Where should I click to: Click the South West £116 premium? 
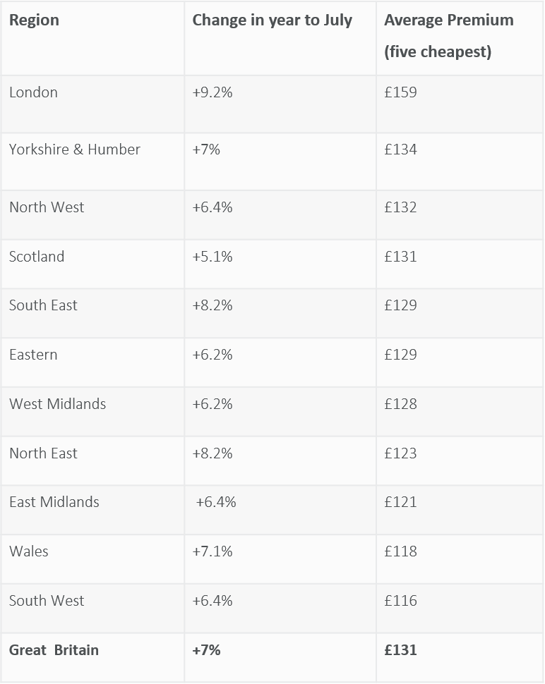coord(401,601)
